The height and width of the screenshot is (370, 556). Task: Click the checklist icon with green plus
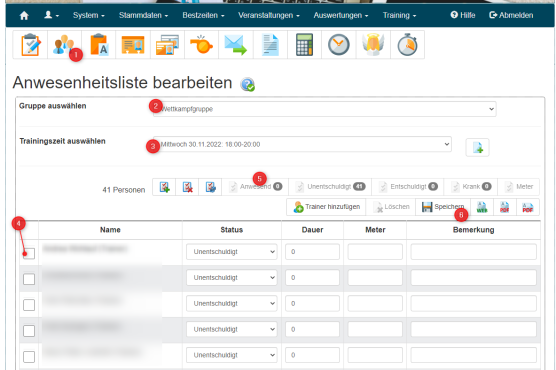coord(164,187)
